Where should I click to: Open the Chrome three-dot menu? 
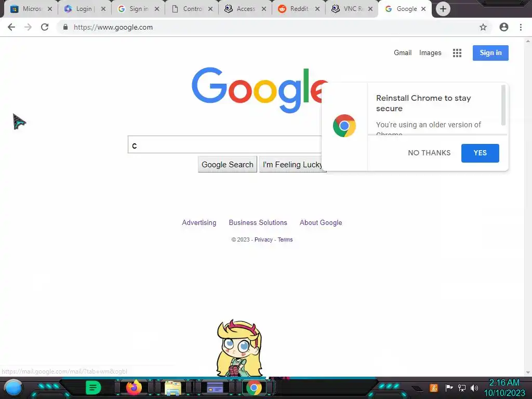521,27
